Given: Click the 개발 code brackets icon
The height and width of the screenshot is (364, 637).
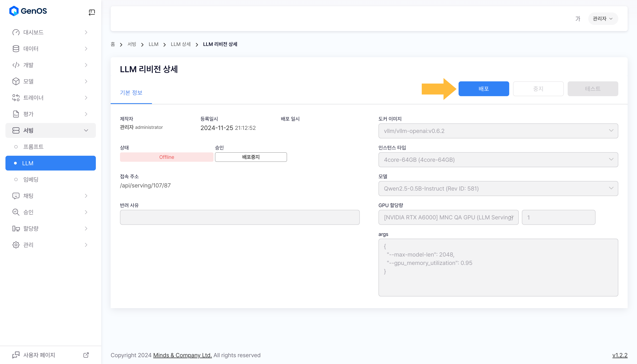Looking at the screenshot, I should [x=16, y=65].
